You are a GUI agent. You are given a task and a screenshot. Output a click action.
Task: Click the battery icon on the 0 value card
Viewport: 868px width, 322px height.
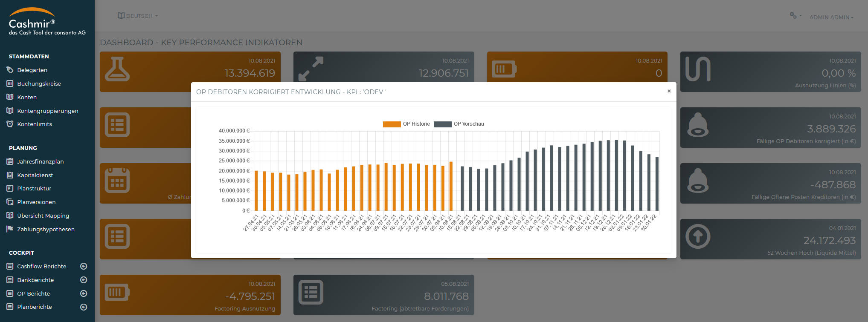coord(504,69)
